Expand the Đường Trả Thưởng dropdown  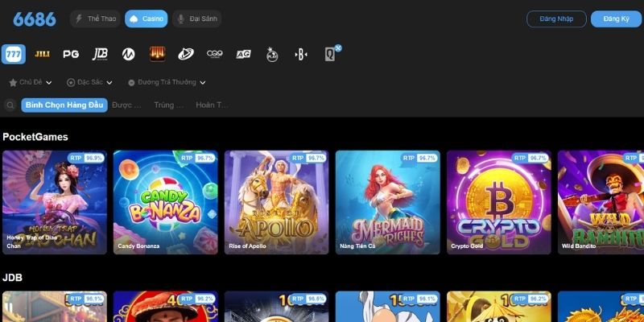click(x=167, y=82)
